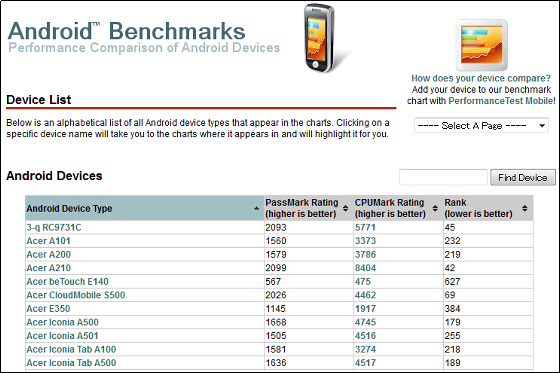Open the Acer Iconia Tab A100 link
The height and width of the screenshot is (373, 560).
[x=71, y=349]
